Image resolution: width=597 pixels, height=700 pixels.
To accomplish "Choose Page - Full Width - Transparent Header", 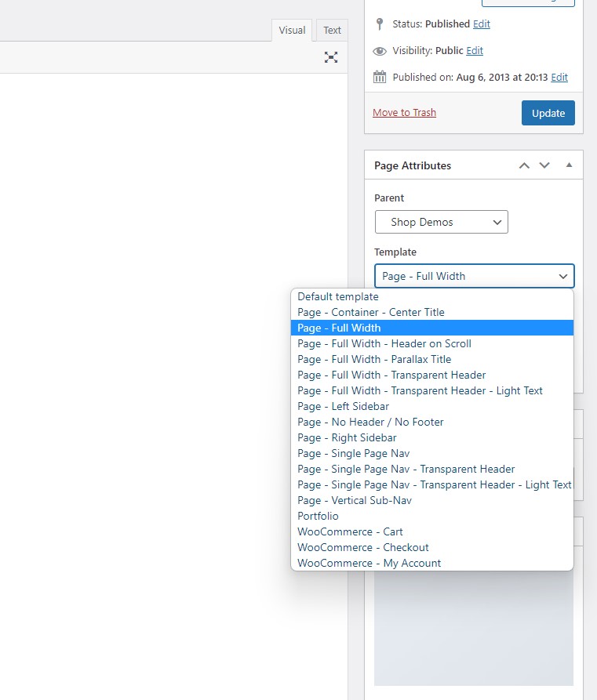I will 432,375.
